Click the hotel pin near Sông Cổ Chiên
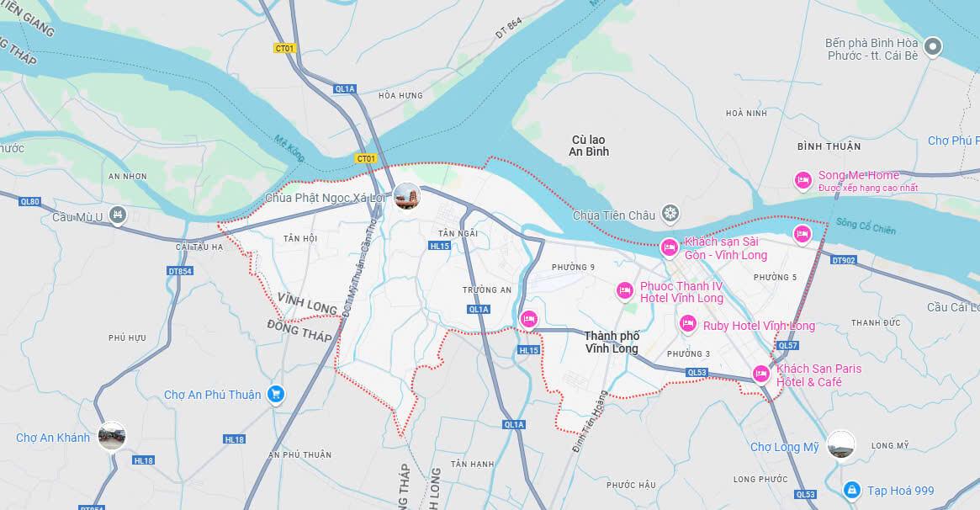This screenshot has height=510, width=980. click(x=802, y=234)
